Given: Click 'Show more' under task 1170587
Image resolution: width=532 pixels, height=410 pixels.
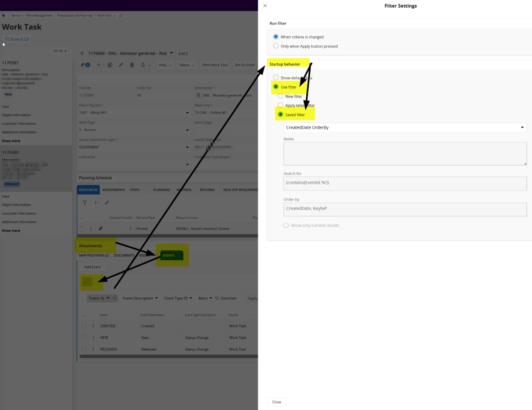Looking at the screenshot, I should point(11,141).
